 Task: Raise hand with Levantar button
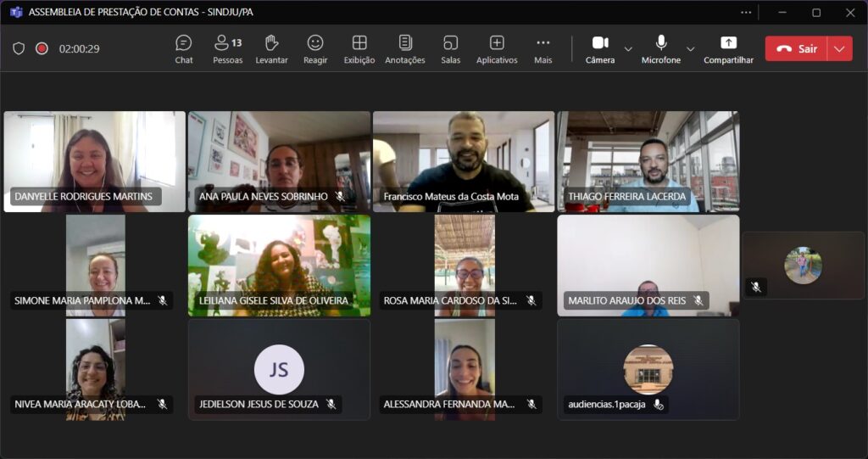tap(271, 48)
